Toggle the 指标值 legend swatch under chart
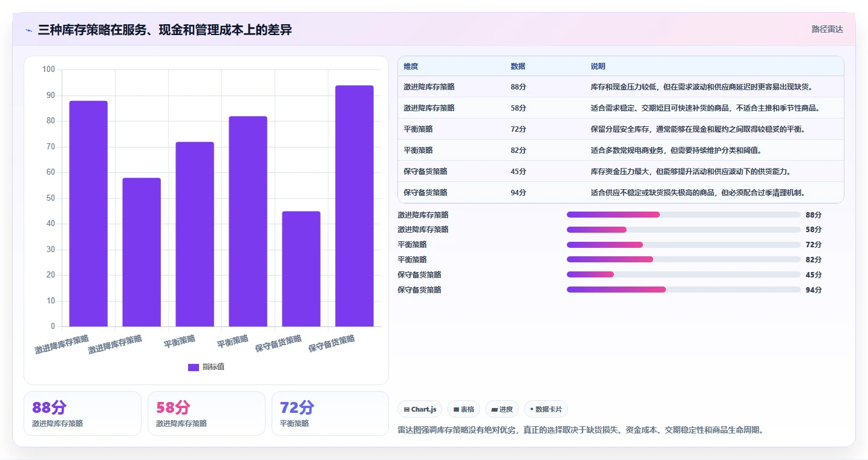Image resolution: width=868 pixels, height=460 pixels. [194, 367]
